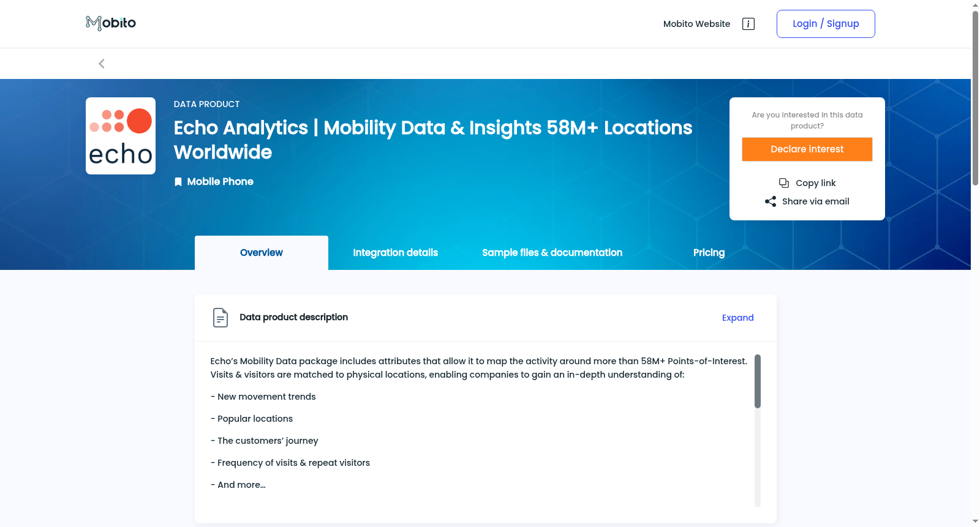This screenshot has height=527, width=980.
Task: Click the DATA PRODUCT label
Action: [x=207, y=104]
